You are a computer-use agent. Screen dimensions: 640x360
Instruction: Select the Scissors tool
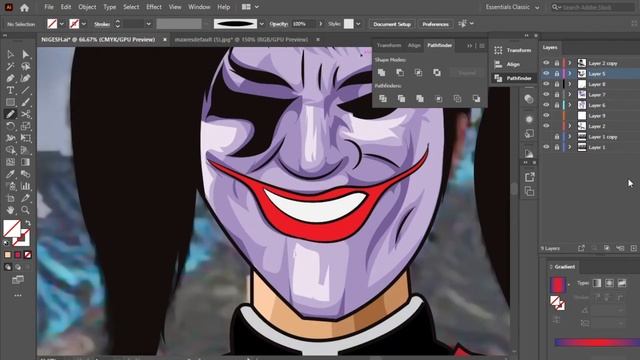tap(25, 114)
